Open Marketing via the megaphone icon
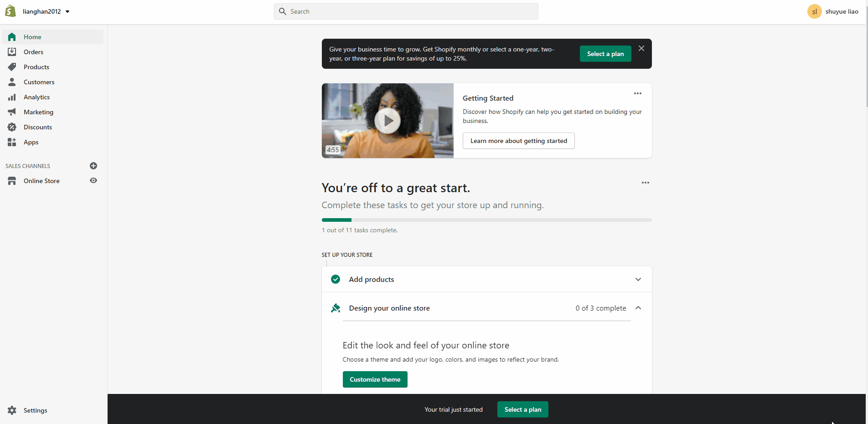The image size is (868, 424). [12, 112]
